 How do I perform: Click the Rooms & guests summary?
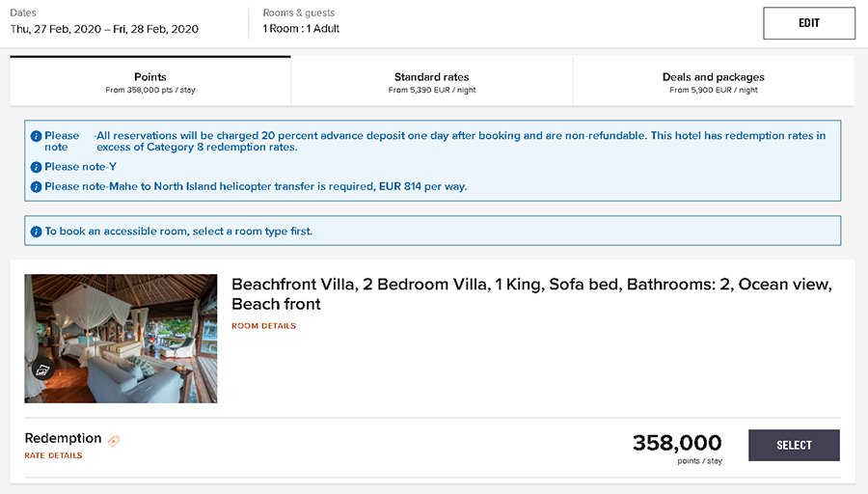point(301,29)
